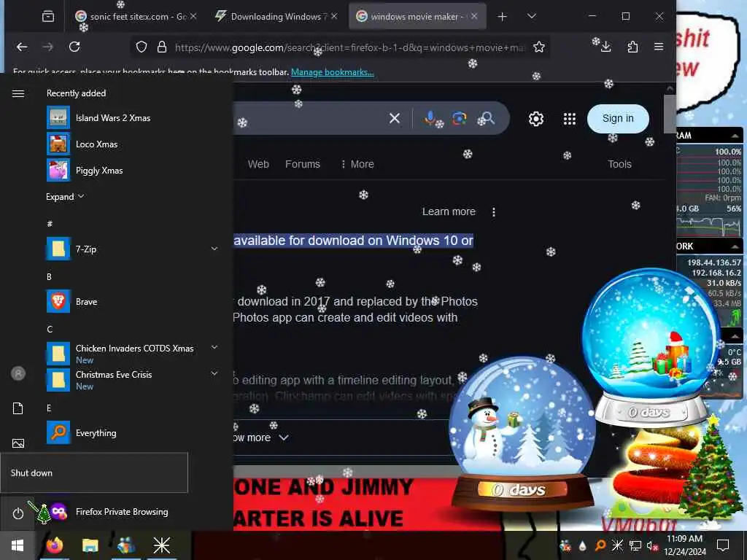Click the Windows Start button
Image resolution: width=747 pixels, height=560 pixels.
18,545
